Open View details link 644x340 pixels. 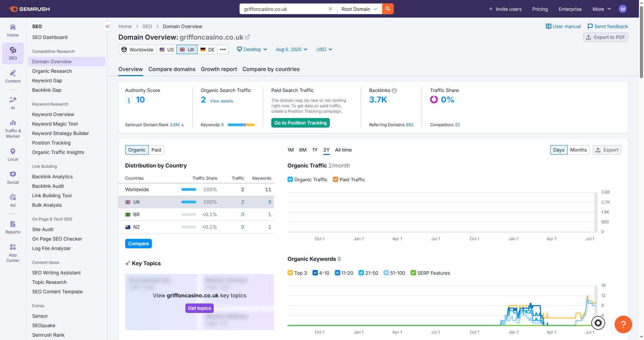(222, 101)
